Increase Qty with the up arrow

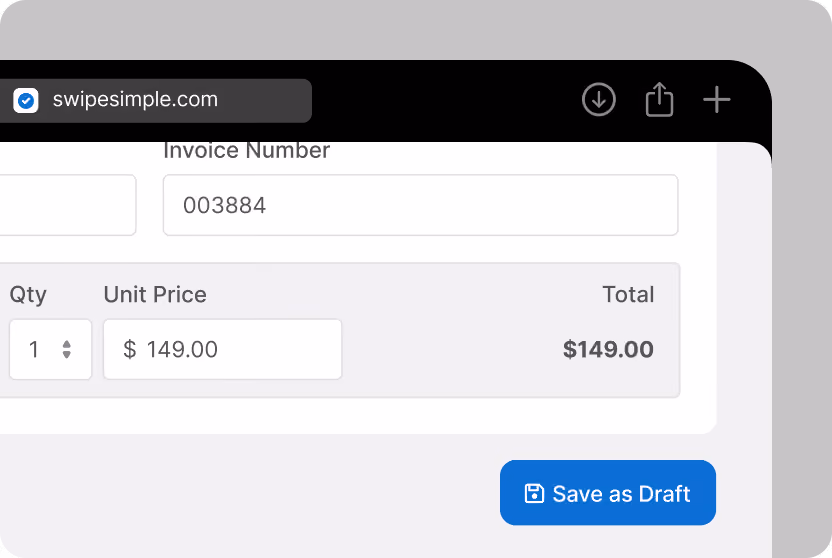click(x=66, y=344)
